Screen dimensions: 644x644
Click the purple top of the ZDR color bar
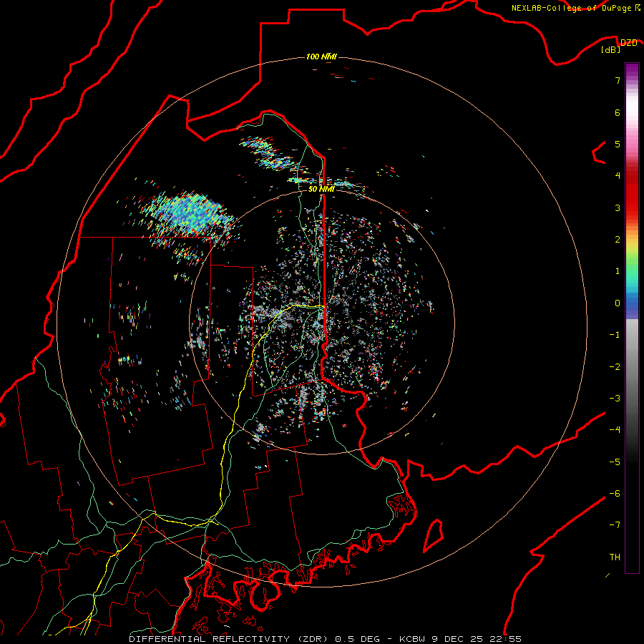[x=632, y=70]
